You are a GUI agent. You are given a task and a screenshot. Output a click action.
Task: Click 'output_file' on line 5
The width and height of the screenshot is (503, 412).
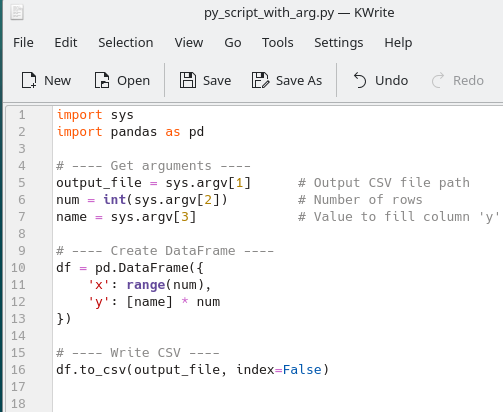(99, 183)
